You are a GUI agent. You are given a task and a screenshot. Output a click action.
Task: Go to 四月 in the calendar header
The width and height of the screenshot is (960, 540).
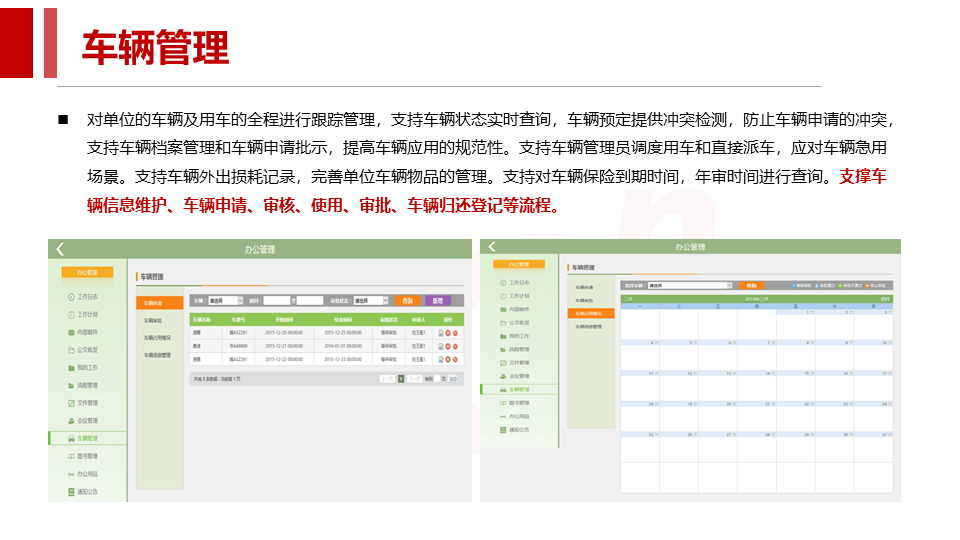tap(885, 298)
